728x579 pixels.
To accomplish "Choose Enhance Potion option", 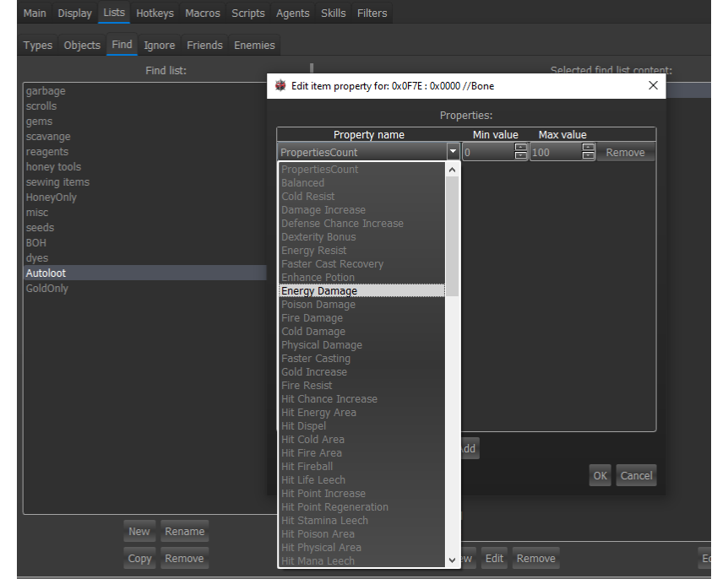I will (361, 278).
